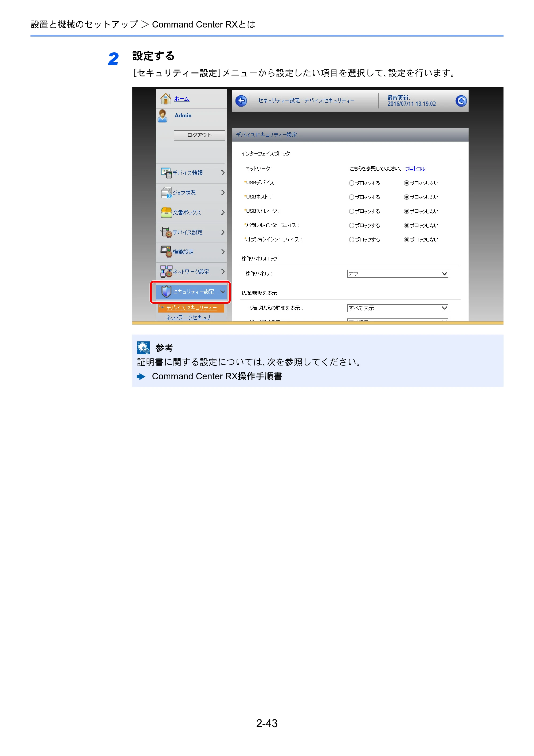Click the 機能設定 icon
The width and height of the screenshot is (534, 756).
tap(166, 252)
